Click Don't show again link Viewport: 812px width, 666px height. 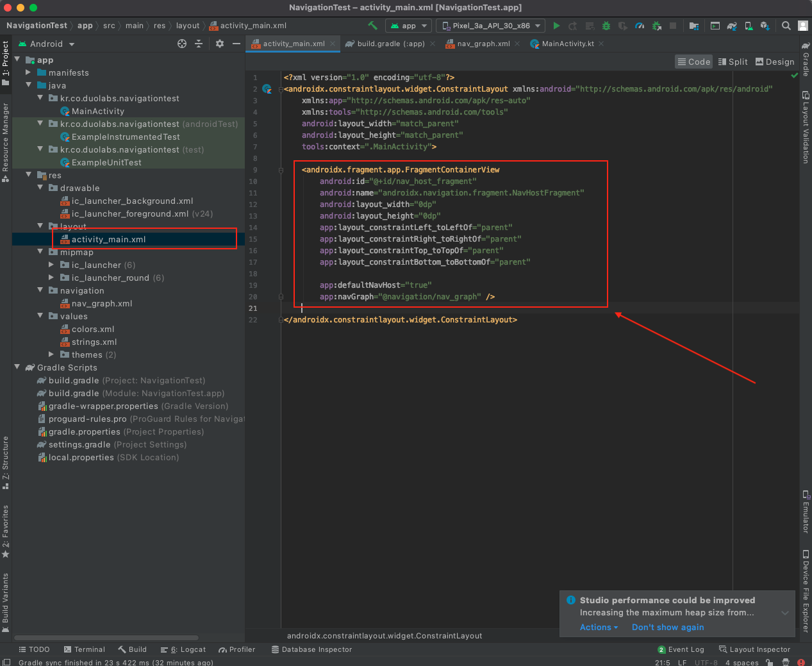668,628
